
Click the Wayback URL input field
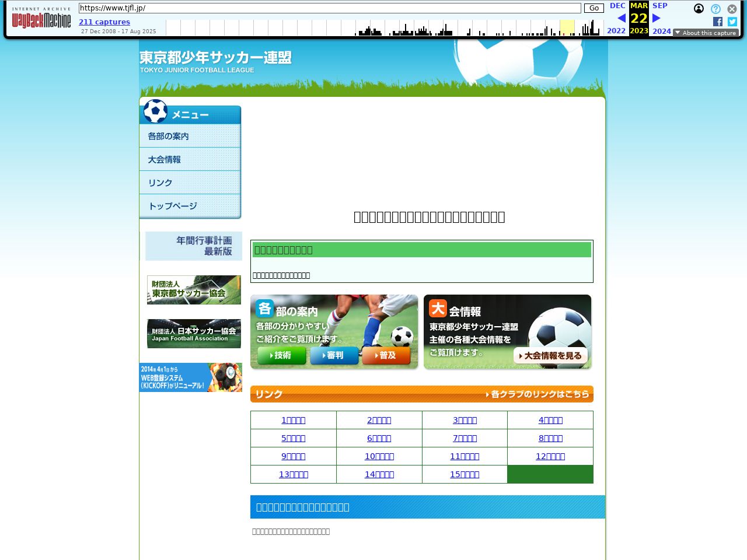click(330, 8)
